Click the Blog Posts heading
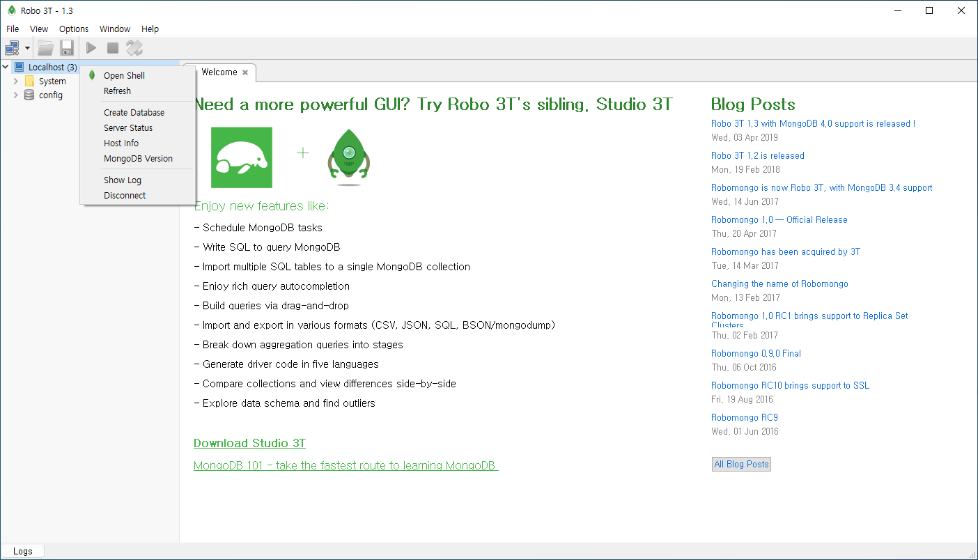 pyautogui.click(x=753, y=104)
